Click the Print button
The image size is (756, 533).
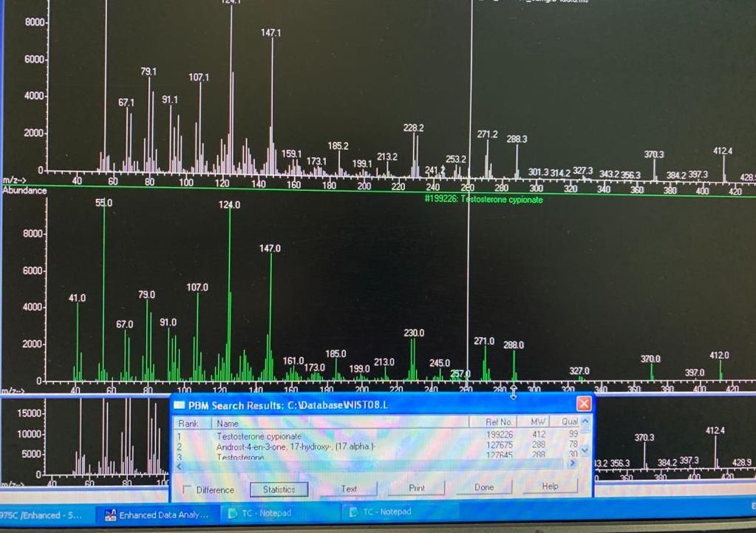417,488
